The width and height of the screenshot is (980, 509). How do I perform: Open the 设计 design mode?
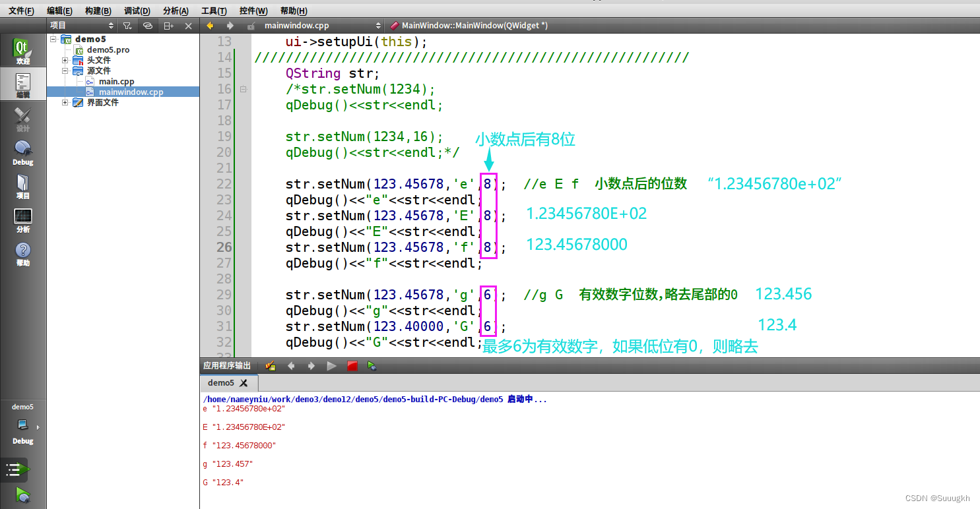click(23, 119)
